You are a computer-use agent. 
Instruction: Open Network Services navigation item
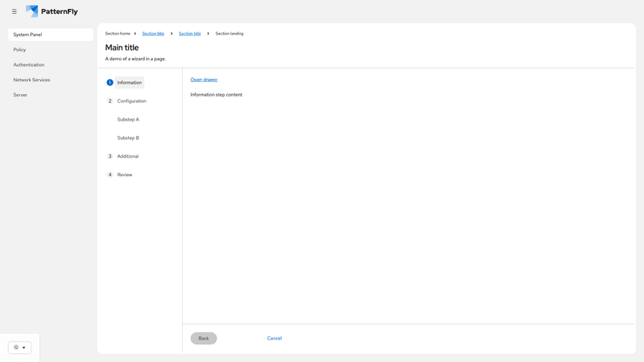51,80
